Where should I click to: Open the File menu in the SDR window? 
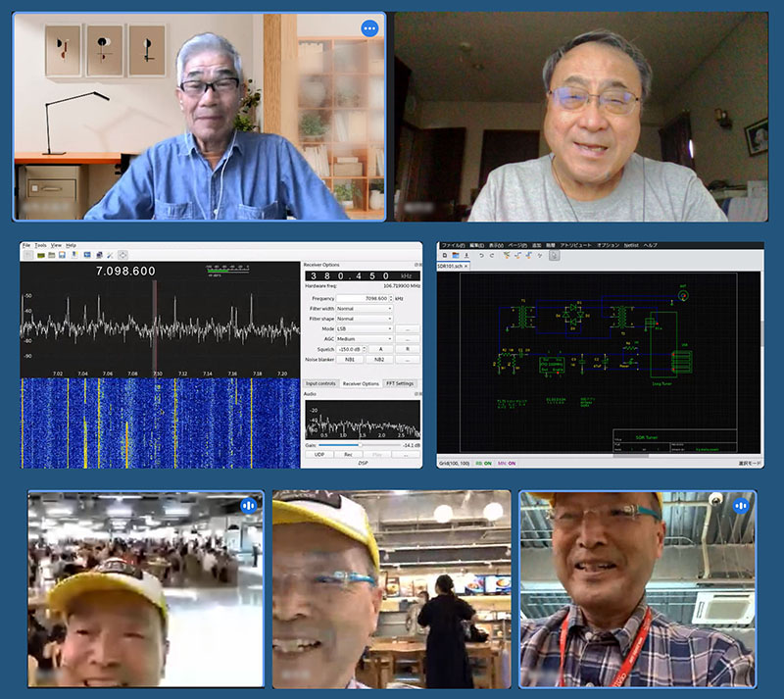pos(26,245)
